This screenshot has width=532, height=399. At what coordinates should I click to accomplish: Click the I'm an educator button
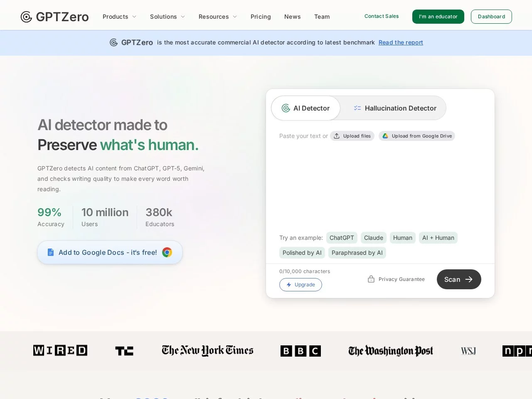tap(438, 17)
